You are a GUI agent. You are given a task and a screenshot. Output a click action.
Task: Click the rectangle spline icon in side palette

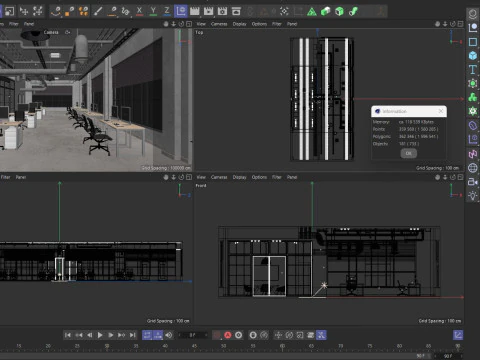[473, 42]
